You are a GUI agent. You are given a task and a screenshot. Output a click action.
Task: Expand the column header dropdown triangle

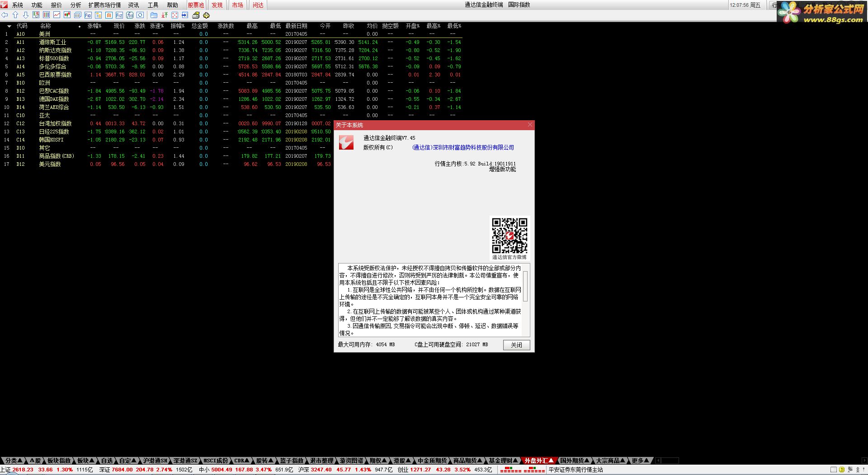click(9, 26)
